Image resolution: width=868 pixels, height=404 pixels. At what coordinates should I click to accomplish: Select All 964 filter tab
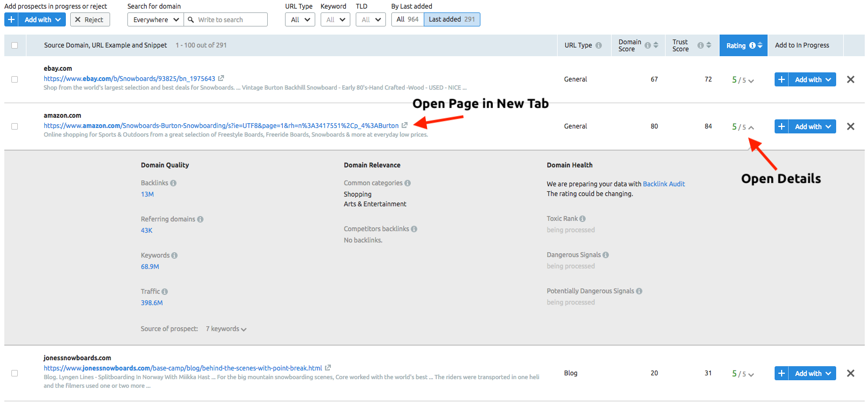pyautogui.click(x=408, y=19)
